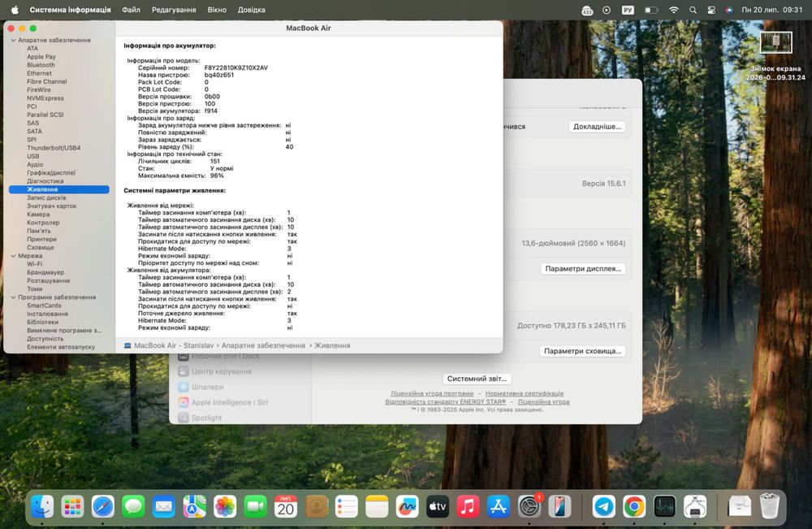This screenshot has height=529, width=812.
Task: Open Control Center in menu bar
Action: 711,10
